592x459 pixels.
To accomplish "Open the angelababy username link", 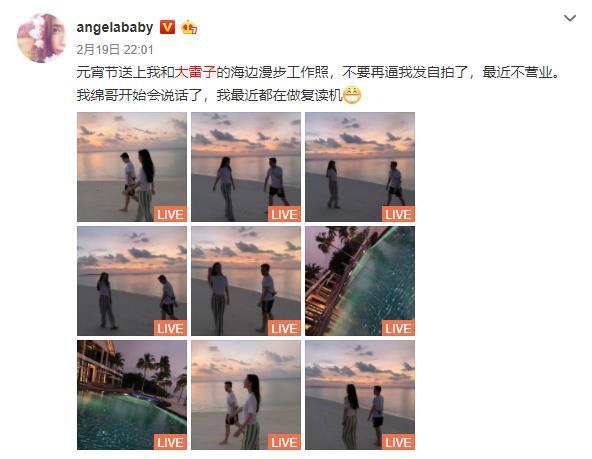I will click(115, 27).
